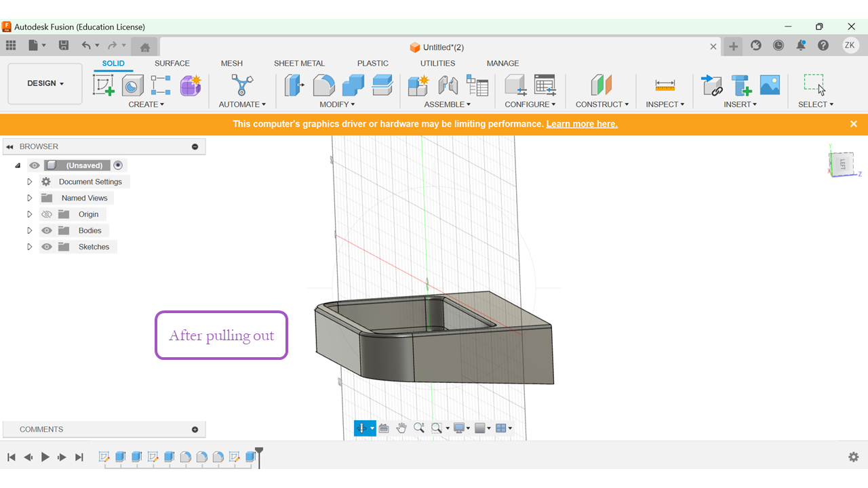Open the notifications bell
868x488 pixels.
click(801, 45)
